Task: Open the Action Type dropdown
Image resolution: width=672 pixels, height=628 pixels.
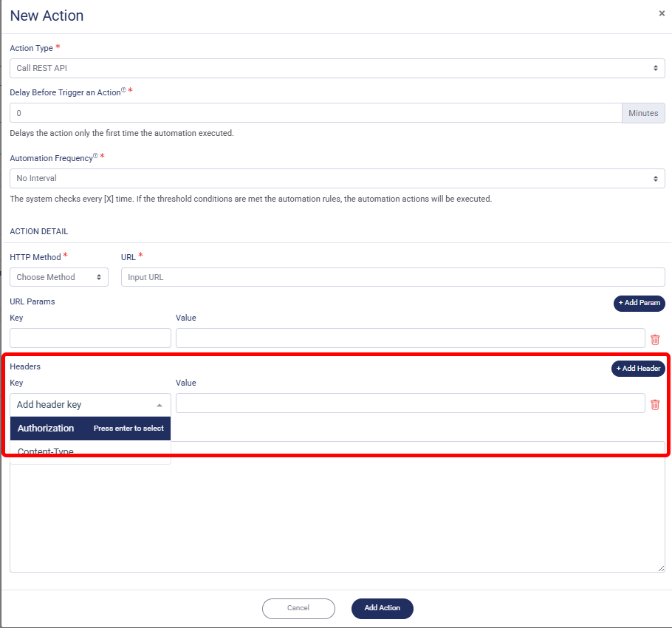Action: tap(337, 68)
